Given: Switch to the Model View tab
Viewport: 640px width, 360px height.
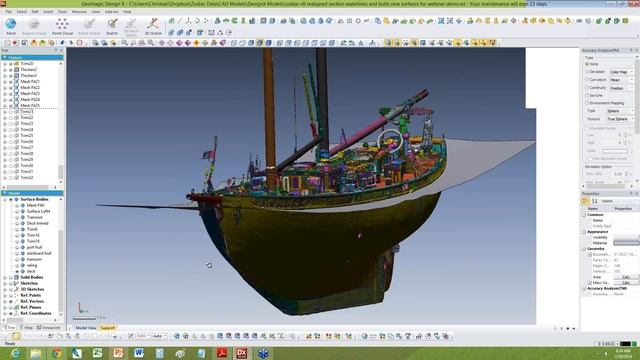Looking at the screenshot, I should click(x=86, y=328).
